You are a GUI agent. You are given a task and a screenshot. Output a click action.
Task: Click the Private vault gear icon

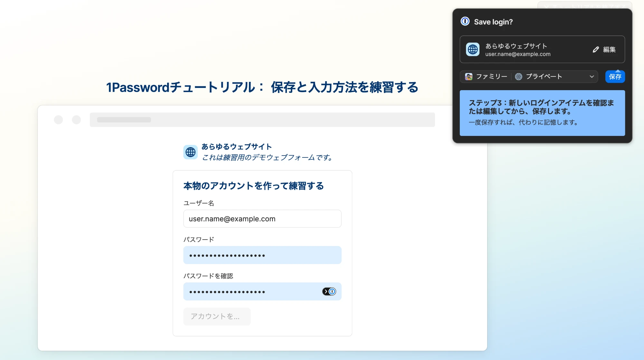tap(518, 77)
